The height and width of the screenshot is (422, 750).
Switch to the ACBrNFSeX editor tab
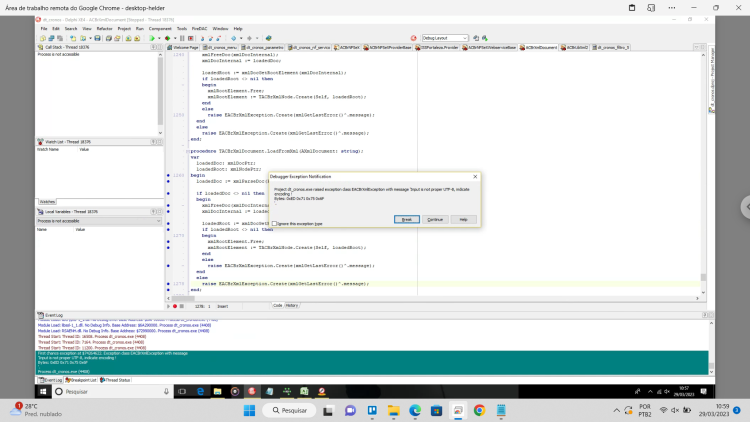[347, 47]
